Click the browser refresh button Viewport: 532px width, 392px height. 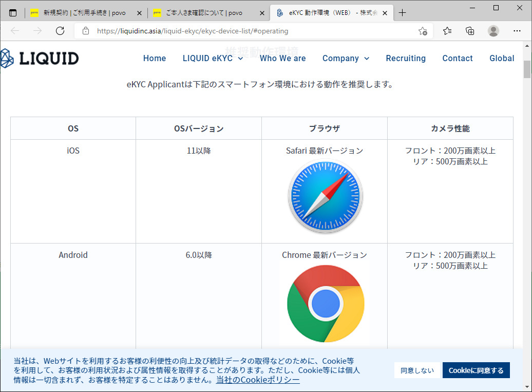60,31
